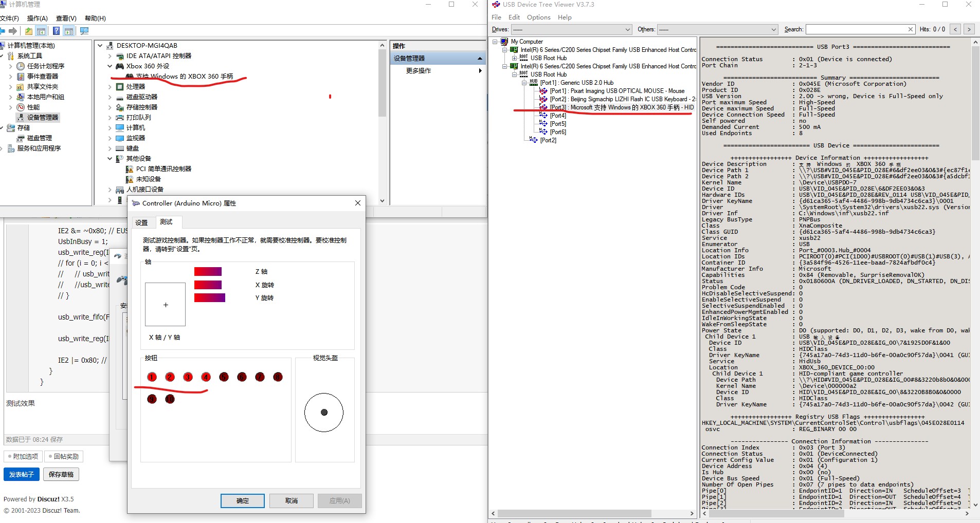Click the 键盘 keyboard icon
Image resolution: width=980 pixels, height=523 pixels.
120,148
